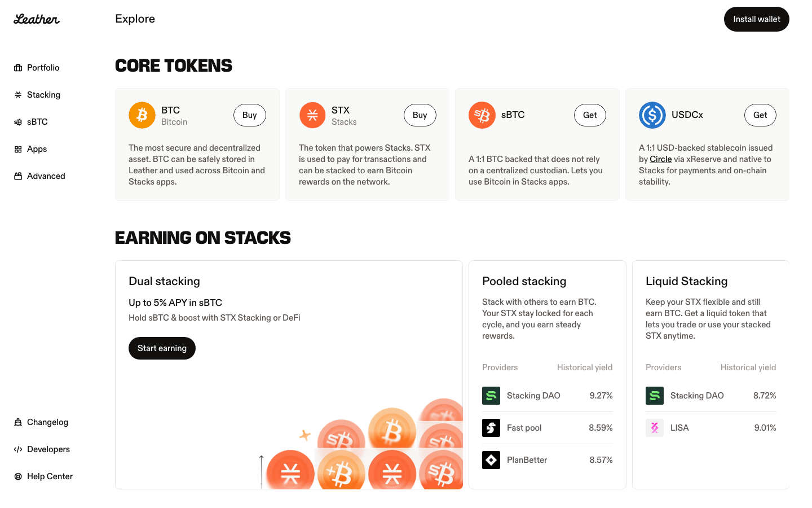Click the PlanBetter provider icon
The image size is (812, 508).
click(x=491, y=460)
